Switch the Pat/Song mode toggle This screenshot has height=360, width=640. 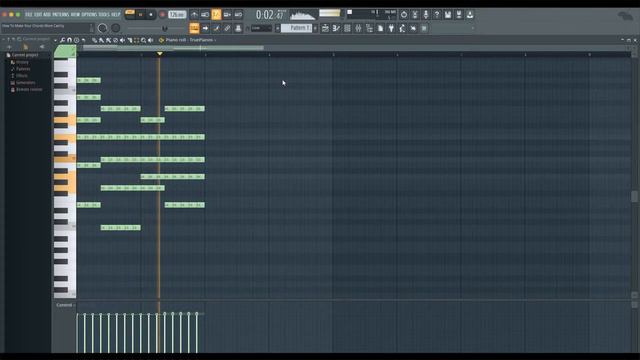[x=130, y=14]
